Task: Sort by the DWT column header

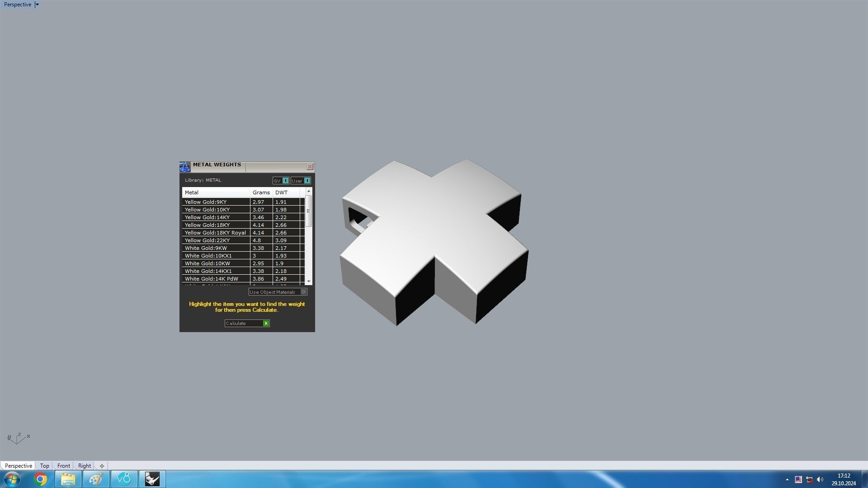Action: coord(286,192)
